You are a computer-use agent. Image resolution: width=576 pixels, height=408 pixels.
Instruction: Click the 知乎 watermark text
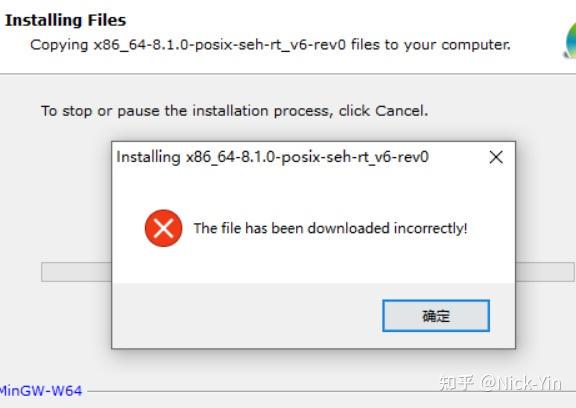(x=457, y=383)
